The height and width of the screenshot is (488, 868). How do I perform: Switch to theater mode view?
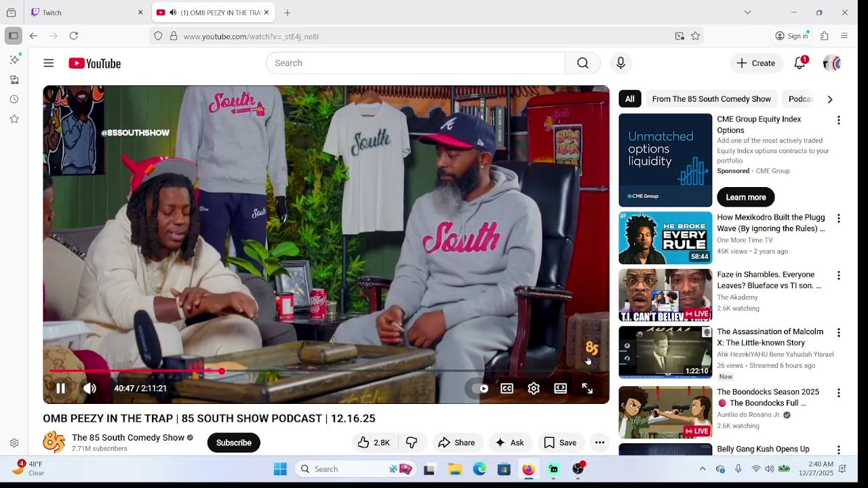pos(560,388)
